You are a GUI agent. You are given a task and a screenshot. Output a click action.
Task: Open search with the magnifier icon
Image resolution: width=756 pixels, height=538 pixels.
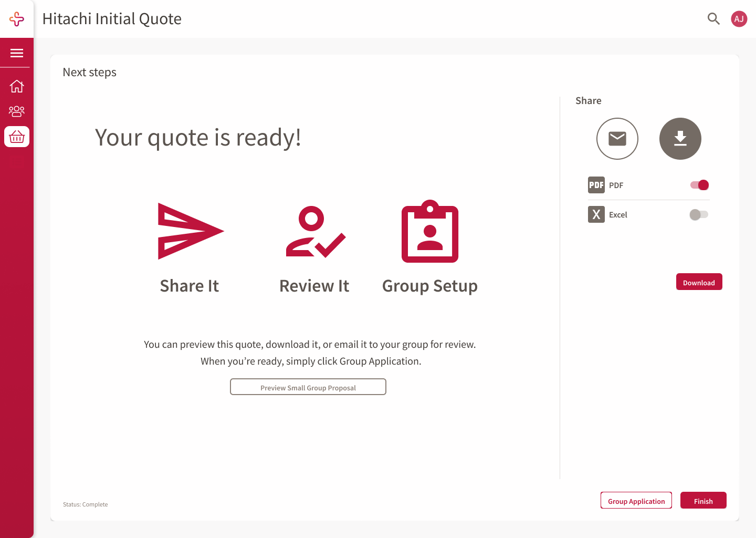tap(713, 19)
